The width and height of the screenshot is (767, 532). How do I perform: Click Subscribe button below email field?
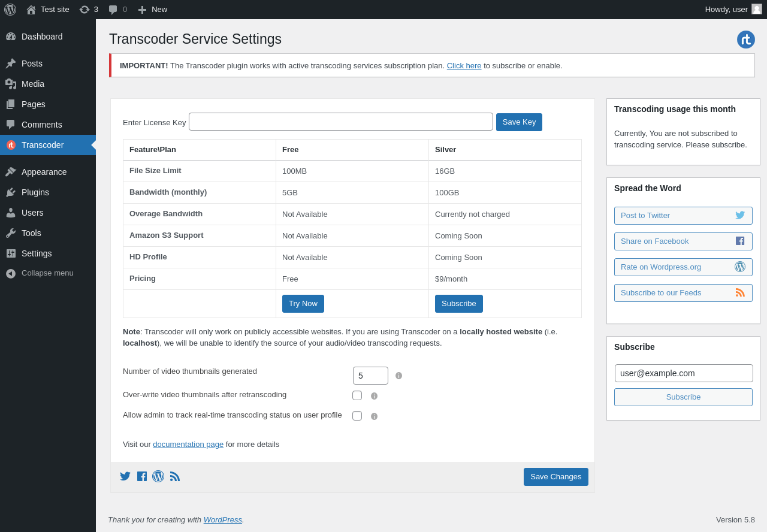683,397
